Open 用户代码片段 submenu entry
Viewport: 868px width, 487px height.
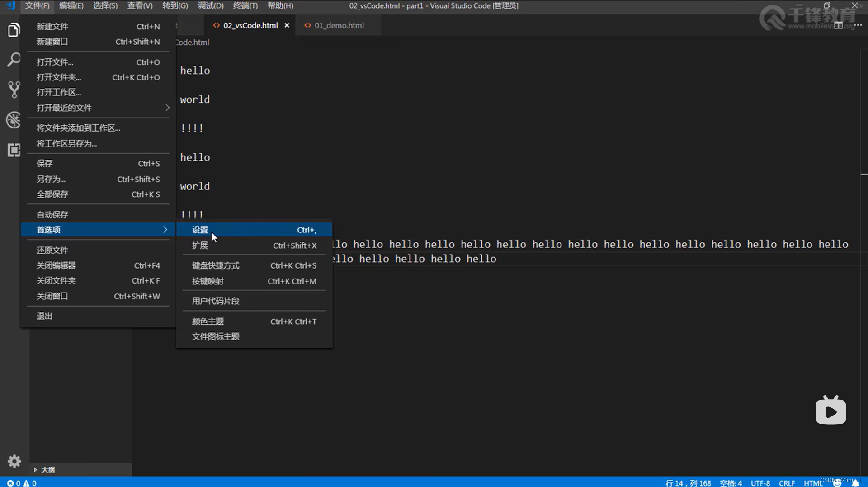[x=254, y=301]
